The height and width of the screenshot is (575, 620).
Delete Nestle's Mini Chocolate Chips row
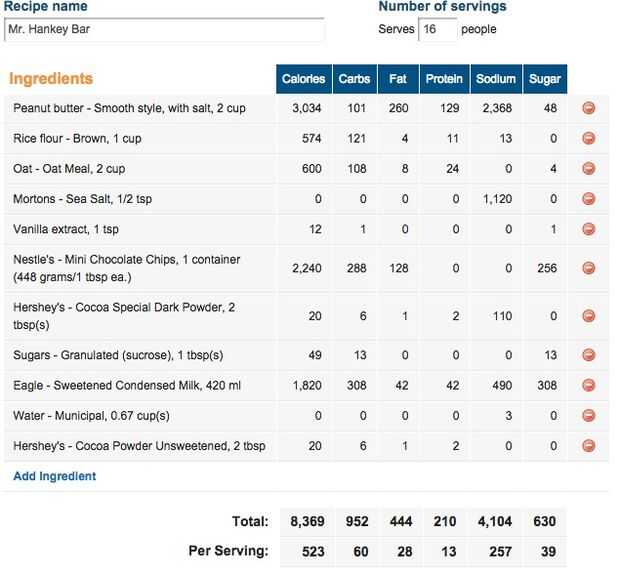point(588,268)
